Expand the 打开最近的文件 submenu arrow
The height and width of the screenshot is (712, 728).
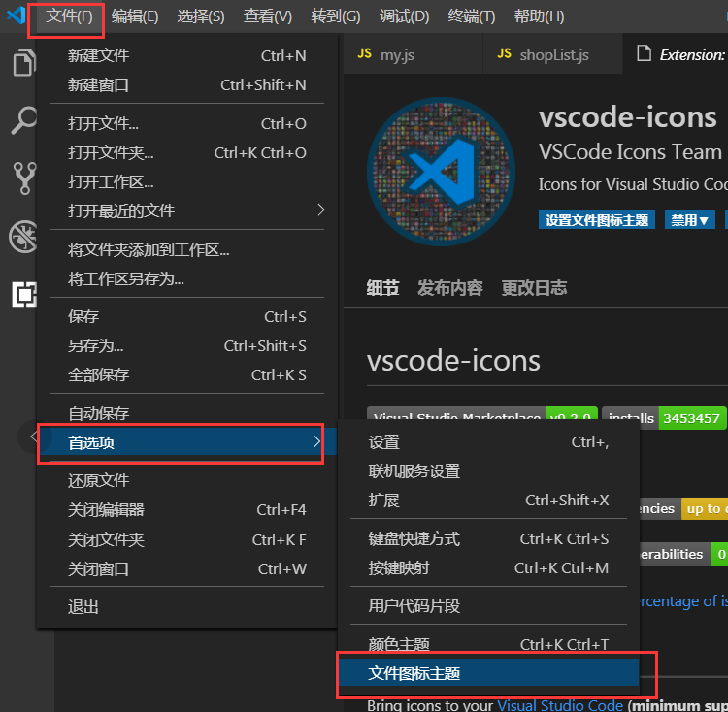(x=321, y=210)
